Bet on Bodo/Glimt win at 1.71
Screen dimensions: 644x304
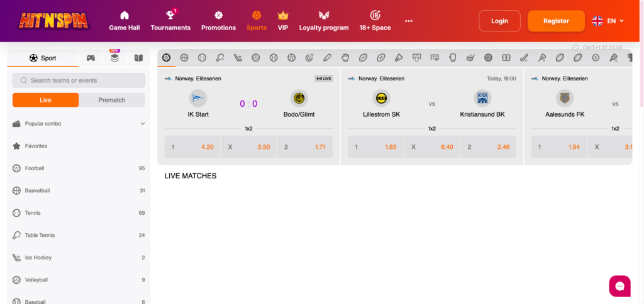tap(305, 147)
